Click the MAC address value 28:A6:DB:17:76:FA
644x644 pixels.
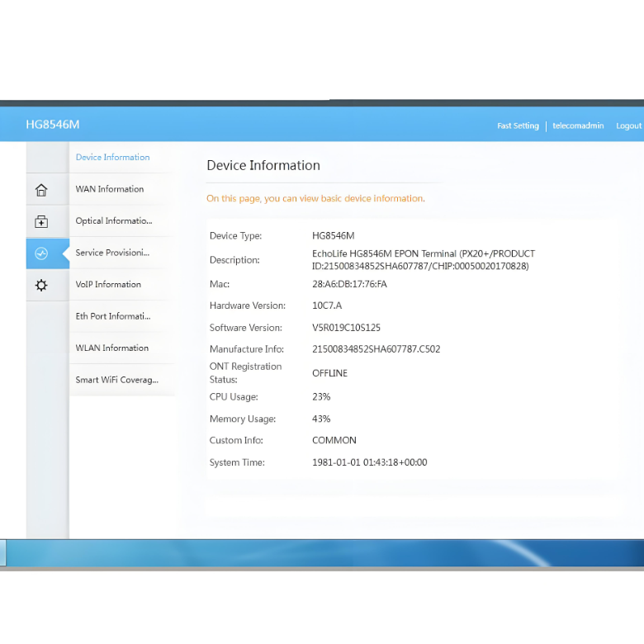pos(349,284)
